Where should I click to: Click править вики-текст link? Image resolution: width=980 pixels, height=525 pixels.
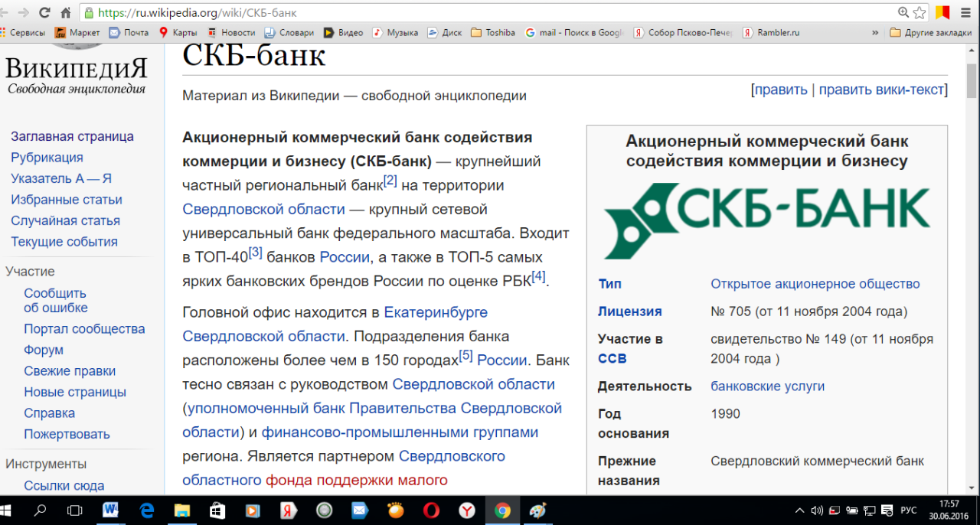(x=881, y=90)
